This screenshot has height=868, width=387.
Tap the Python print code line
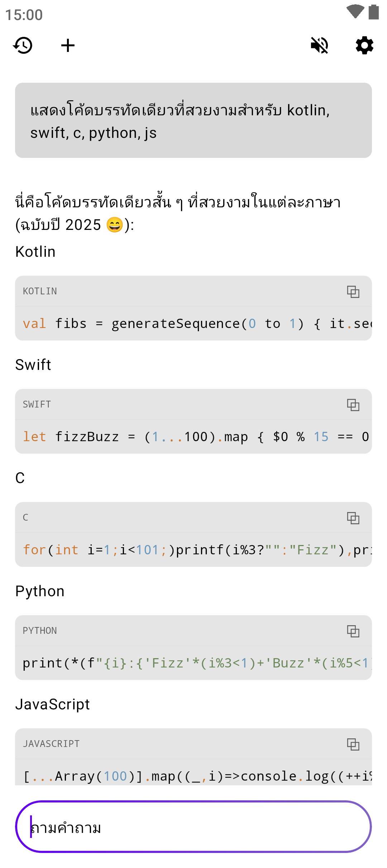193,663
